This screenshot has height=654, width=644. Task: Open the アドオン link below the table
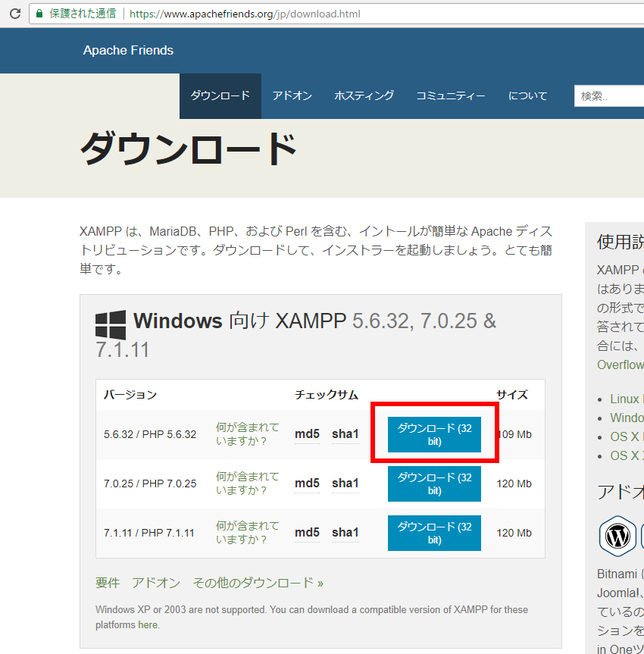[156, 583]
